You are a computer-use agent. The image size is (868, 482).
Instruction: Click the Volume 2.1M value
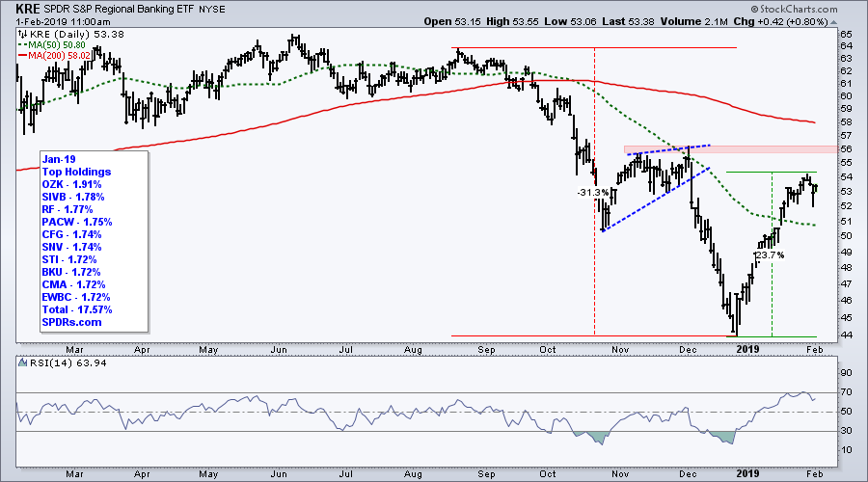pos(692,21)
